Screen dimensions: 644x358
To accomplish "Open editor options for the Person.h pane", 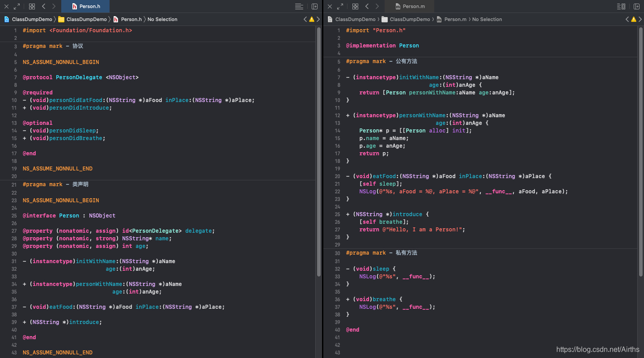I will tap(299, 6).
